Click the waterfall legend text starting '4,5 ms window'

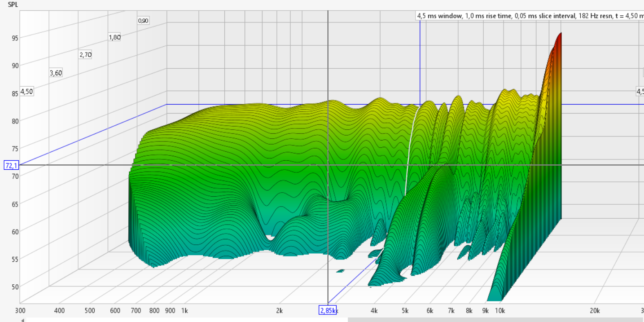tap(530, 16)
